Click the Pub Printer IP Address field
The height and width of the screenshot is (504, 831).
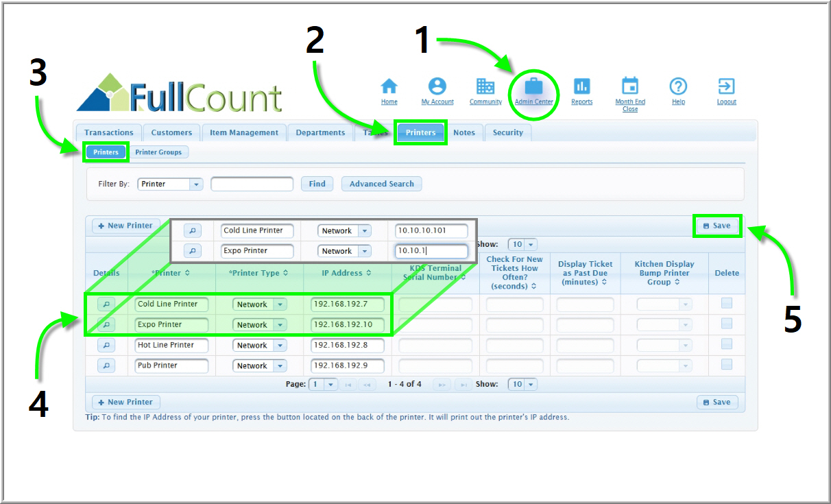(348, 365)
